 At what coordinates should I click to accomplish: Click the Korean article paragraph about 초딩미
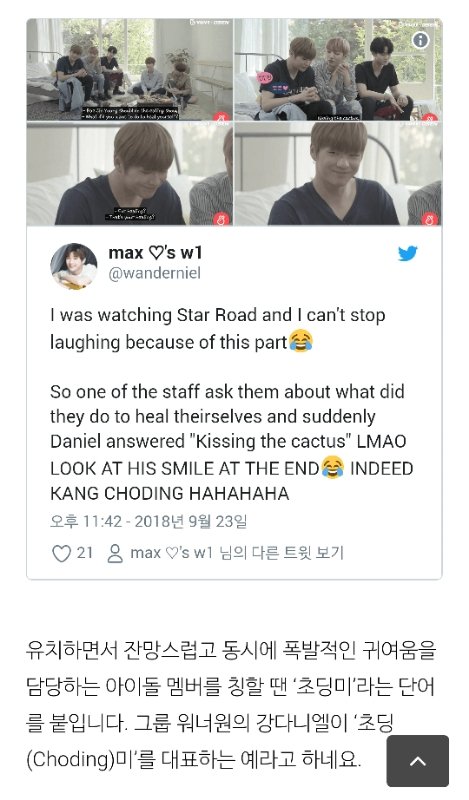click(232, 705)
